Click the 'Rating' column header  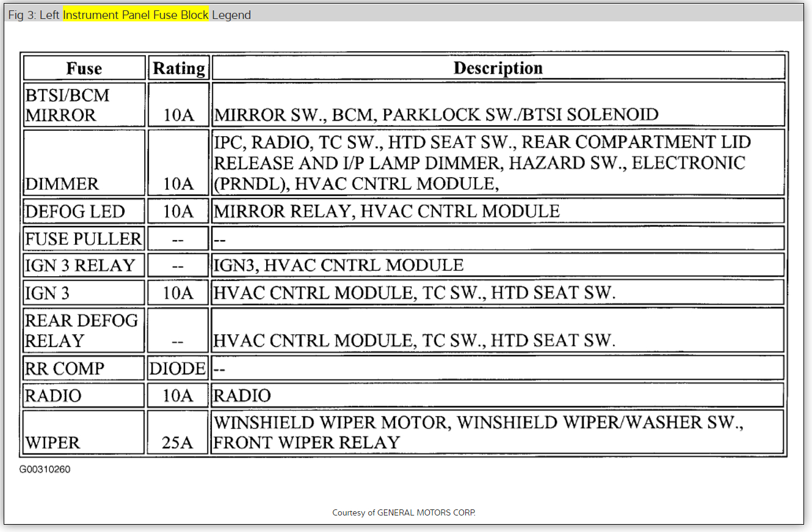click(179, 68)
